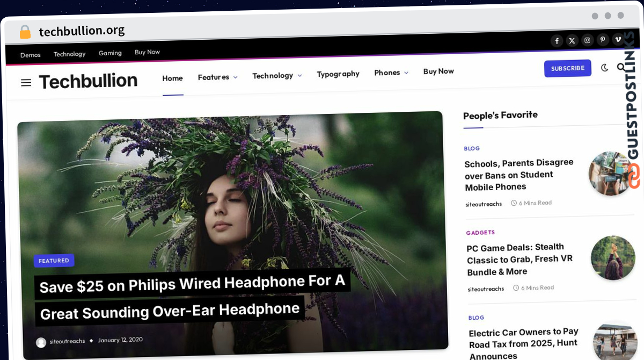Expand the Features dropdown in main navigation
644x360 pixels.
(217, 77)
